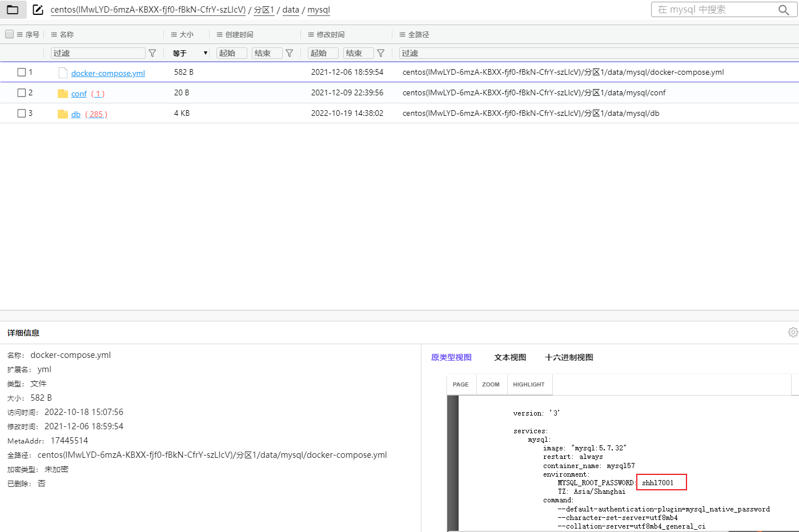Viewport: 799px width, 532px height.
Task: Switch to the 十六进制视图 tab
Action: (x=569, y=357)
